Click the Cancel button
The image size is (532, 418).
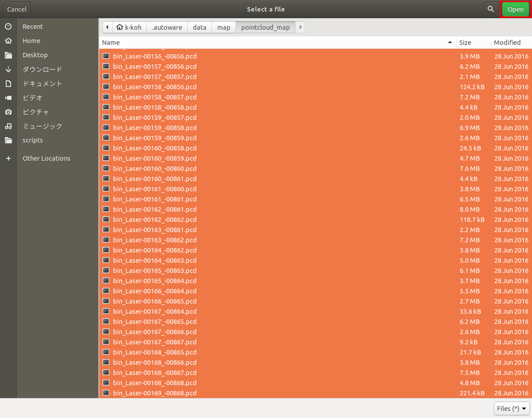(17, 9)
